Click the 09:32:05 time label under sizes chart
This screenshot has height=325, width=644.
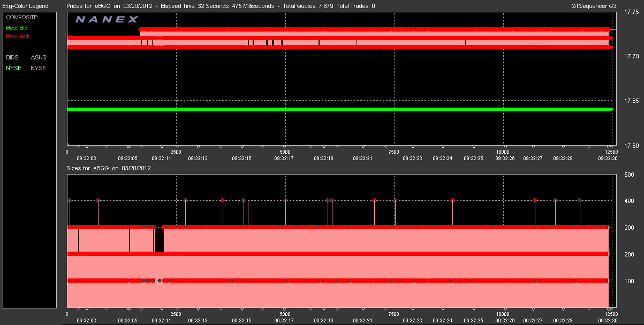click(x=127, y=321)
